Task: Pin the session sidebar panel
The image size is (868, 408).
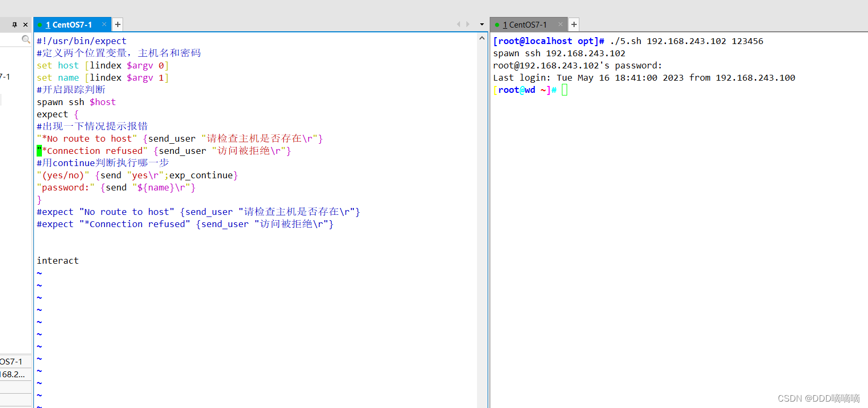Action: click(x=15, y=24)
